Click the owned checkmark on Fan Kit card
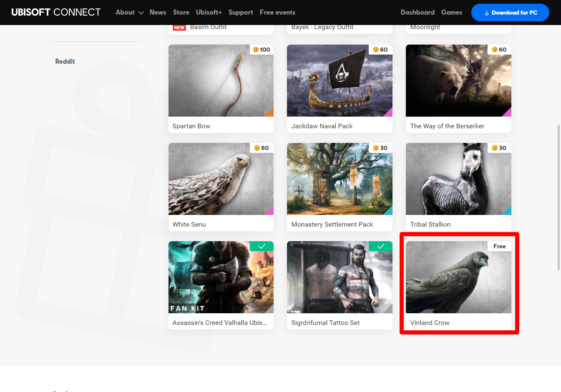 pos(262,246)
